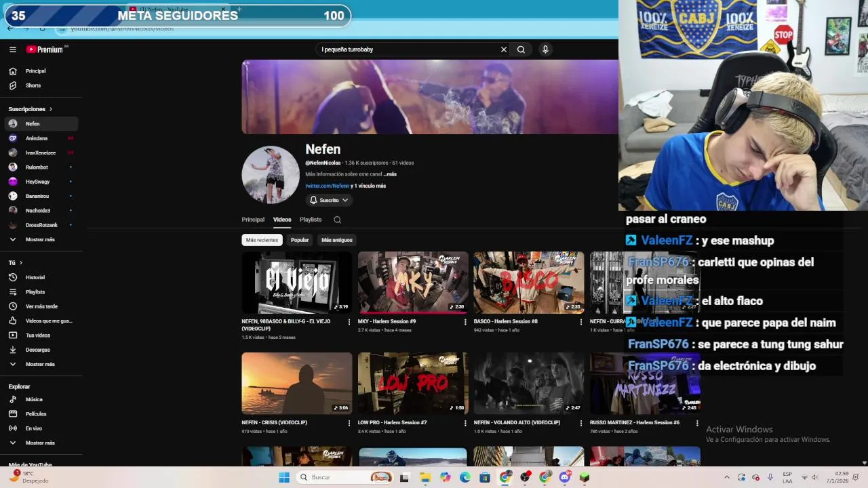Explore Películas category

coord(41,414)
